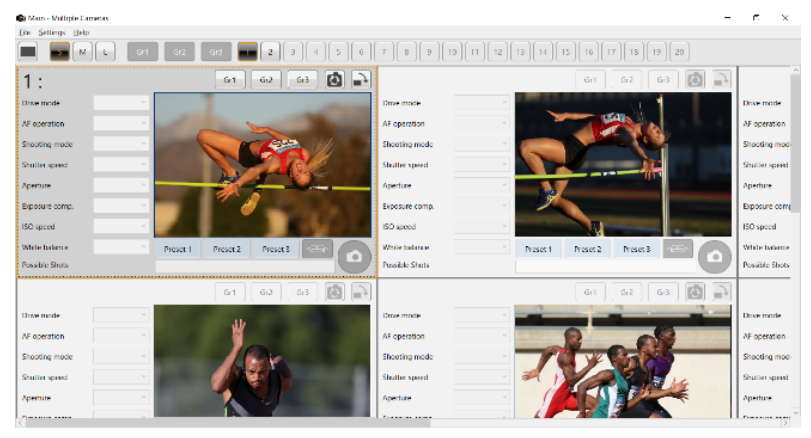Click Gr3 above the group of sprinters image
Viewport: 811px width, 438px height.
(663, 292)
